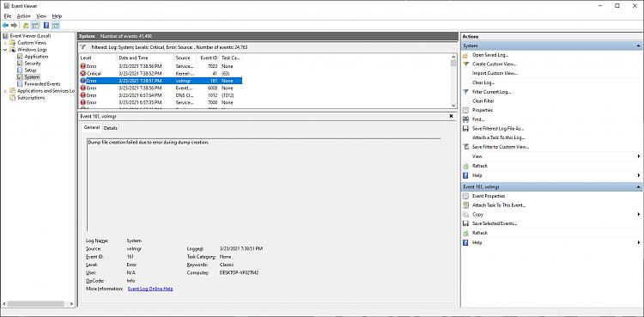Switch to the Details tab
The height and width of the screenshot is (317, 644).
[x=111, y=128]
